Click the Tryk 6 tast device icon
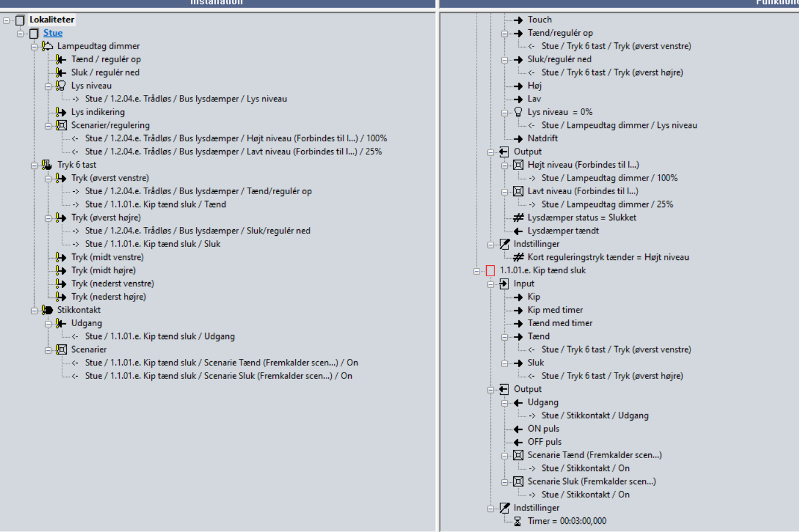Screen dimensions: 799x532 point(48,165)
